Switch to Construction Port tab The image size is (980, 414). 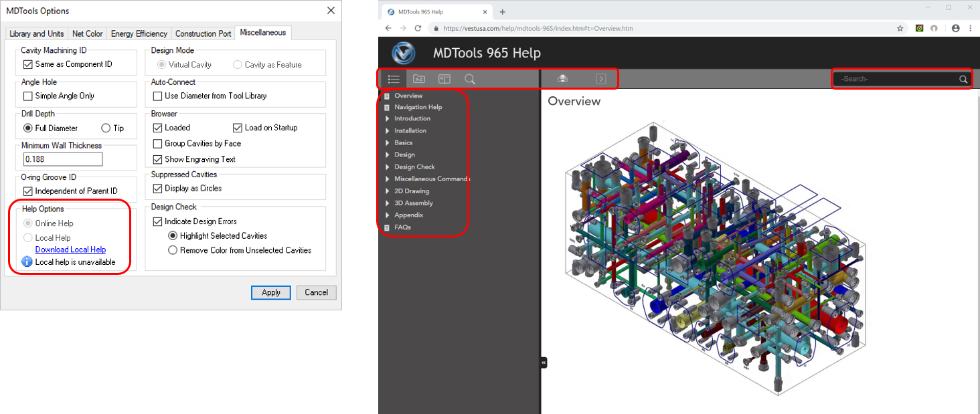203,33
